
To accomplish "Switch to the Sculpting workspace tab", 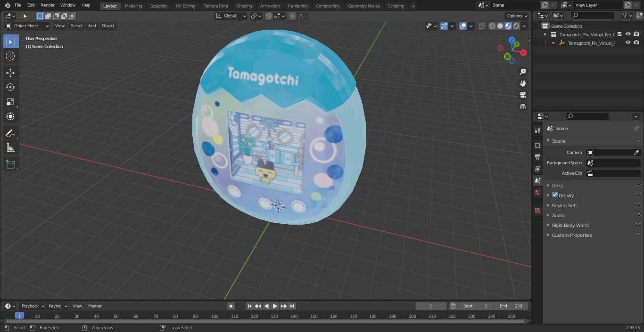I will 159,6.
